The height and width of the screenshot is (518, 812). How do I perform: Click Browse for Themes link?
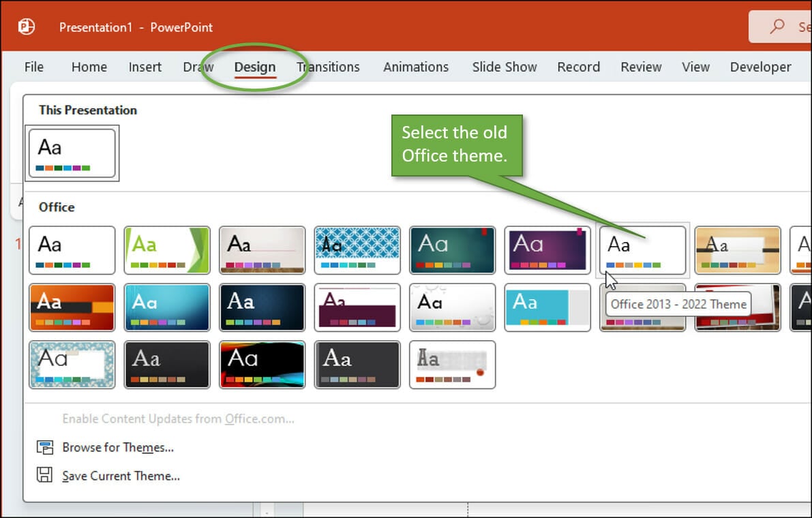117,447
